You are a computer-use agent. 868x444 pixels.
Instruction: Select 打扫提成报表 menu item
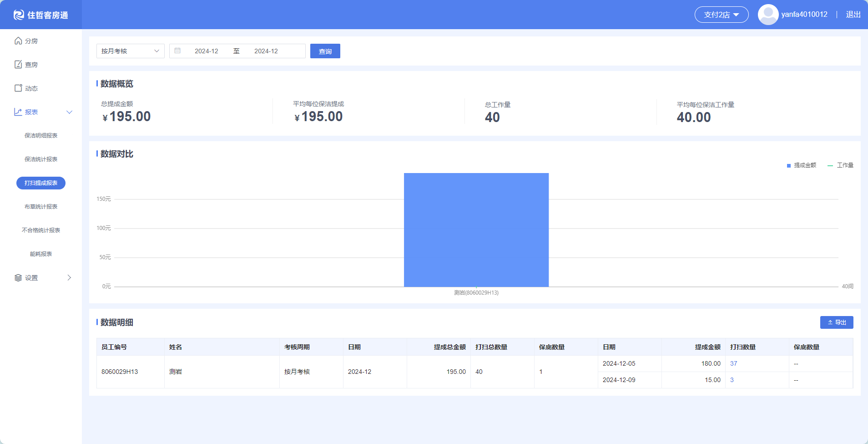pyautogui.click(x=41, y=183)
